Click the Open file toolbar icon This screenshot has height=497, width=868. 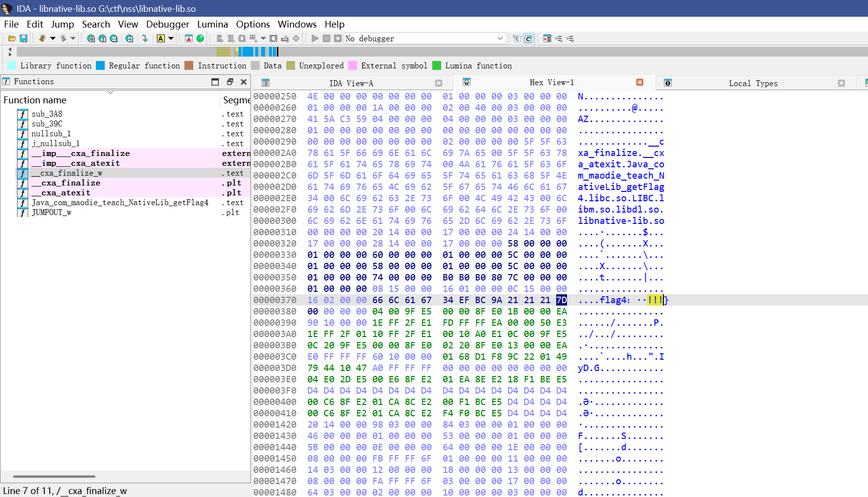(12, 38)
